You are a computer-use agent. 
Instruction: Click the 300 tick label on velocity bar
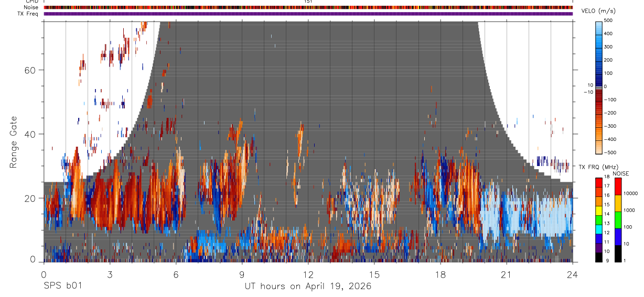608,47
